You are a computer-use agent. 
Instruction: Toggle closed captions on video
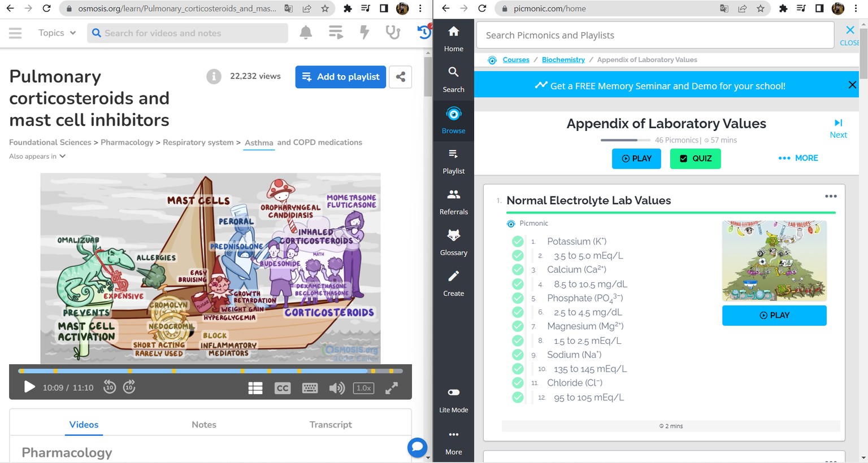(283, 388)
